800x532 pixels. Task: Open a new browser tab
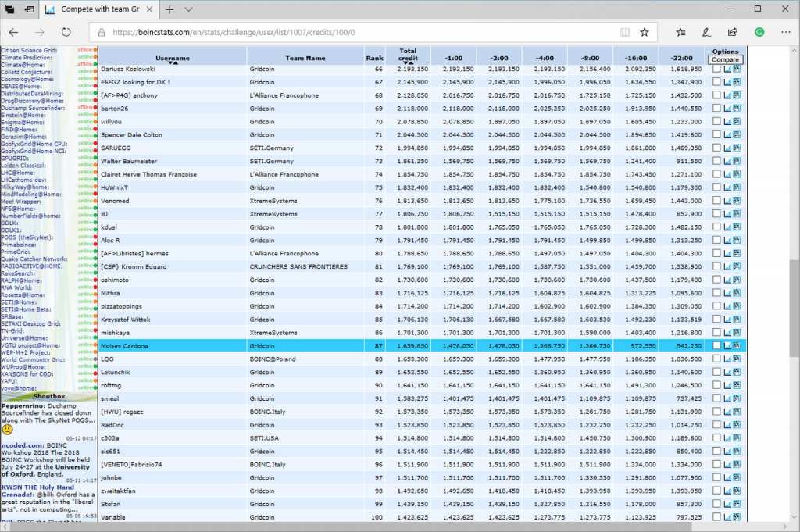click(170, 9)
